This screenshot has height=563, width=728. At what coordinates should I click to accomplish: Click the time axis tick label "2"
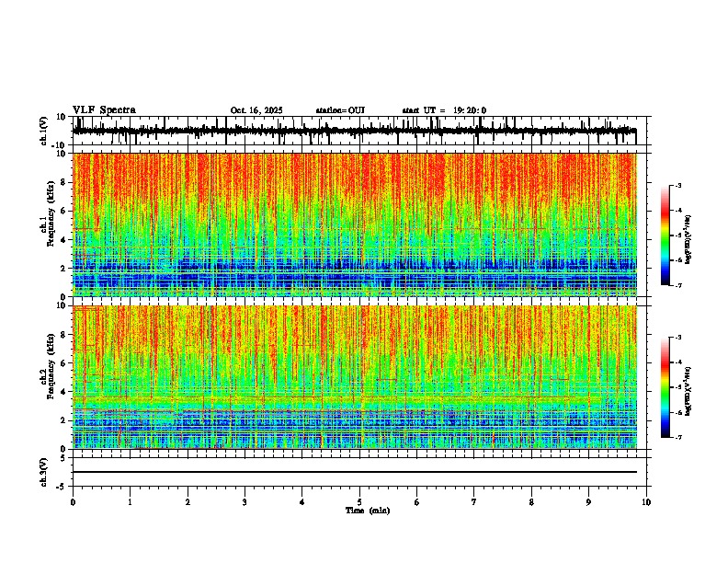tap(188, 502)
